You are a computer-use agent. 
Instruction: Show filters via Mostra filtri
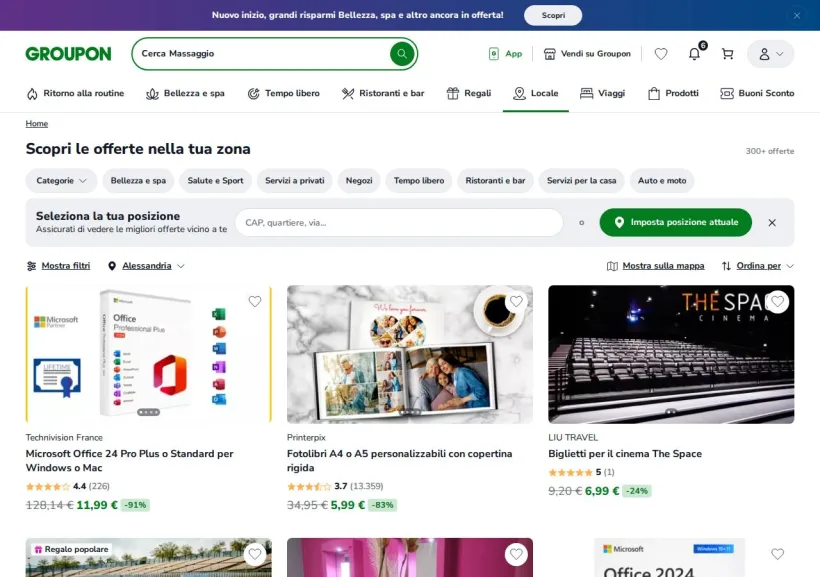pos(58,266)
